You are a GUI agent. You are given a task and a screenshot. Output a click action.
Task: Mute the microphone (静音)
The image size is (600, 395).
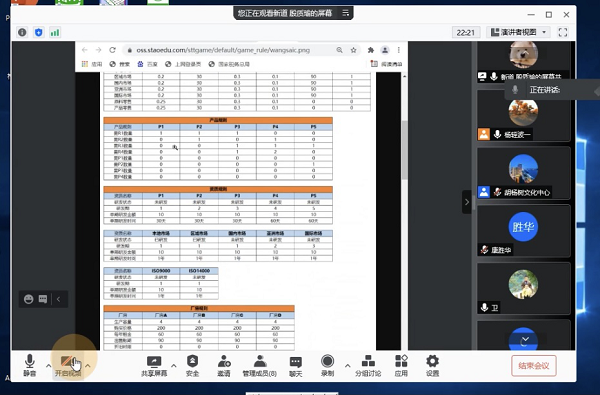pos(29,366)
